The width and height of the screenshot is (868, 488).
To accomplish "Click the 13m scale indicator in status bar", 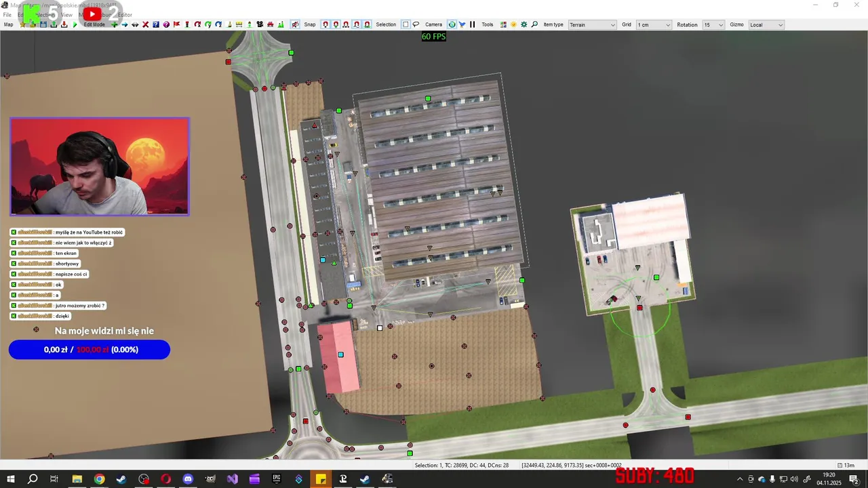I will 846,466.
